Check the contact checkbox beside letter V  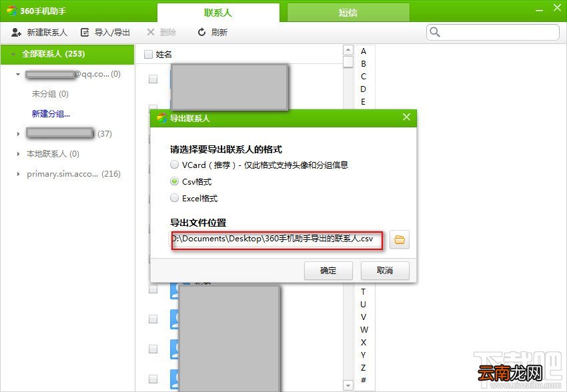(153, 319)
